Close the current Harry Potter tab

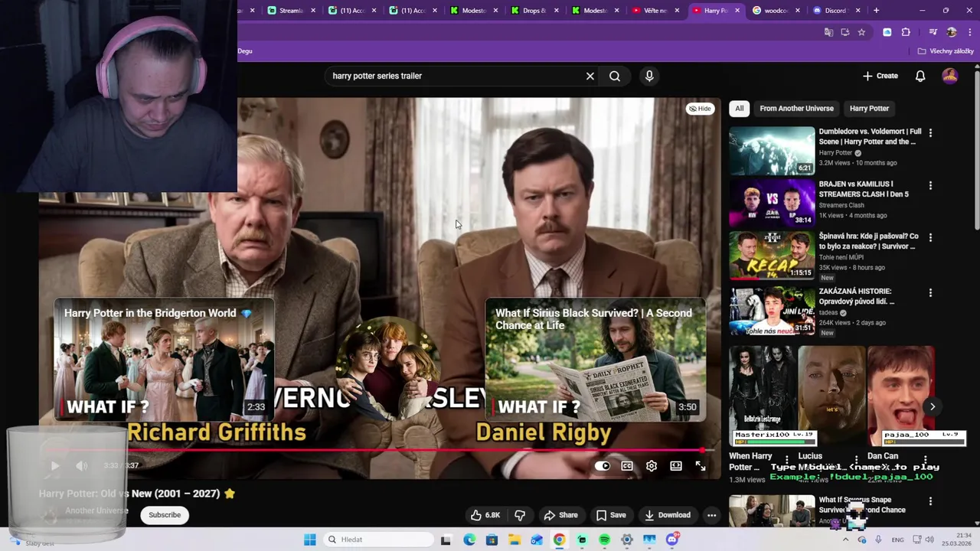[737, 11]
